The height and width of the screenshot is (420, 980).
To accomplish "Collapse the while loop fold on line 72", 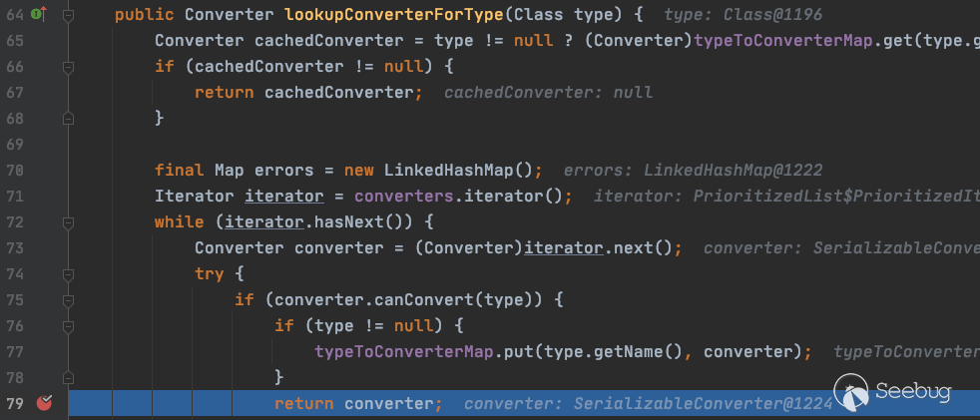I will (68, 221).
